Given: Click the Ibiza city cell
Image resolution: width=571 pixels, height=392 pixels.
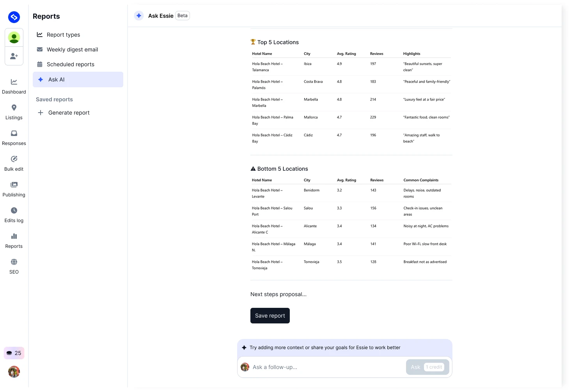Looking at the screenshot, I should (x=308, y=64).
